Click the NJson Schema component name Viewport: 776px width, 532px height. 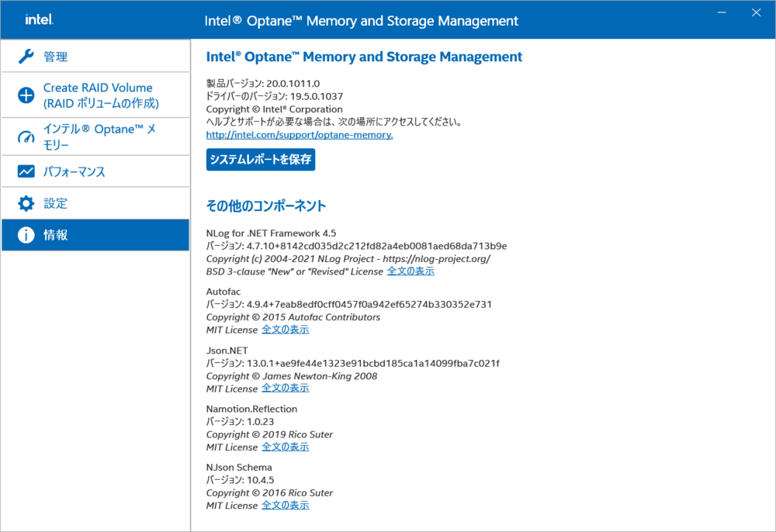pos(239,467)
